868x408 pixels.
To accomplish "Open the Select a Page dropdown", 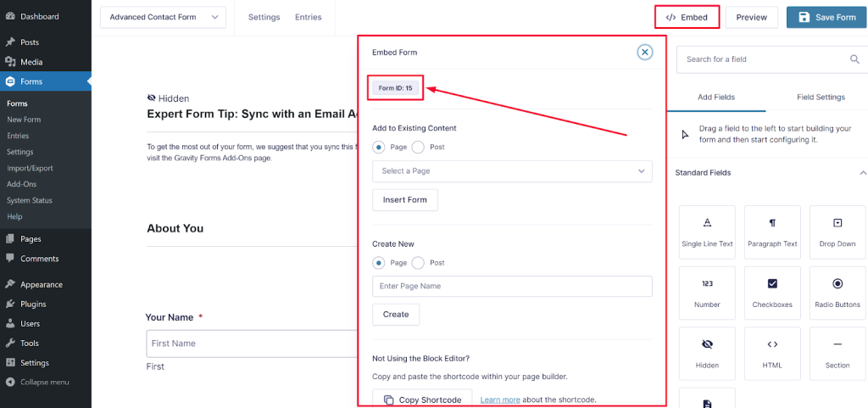I will pyautogui.click(x=512, y=171).
